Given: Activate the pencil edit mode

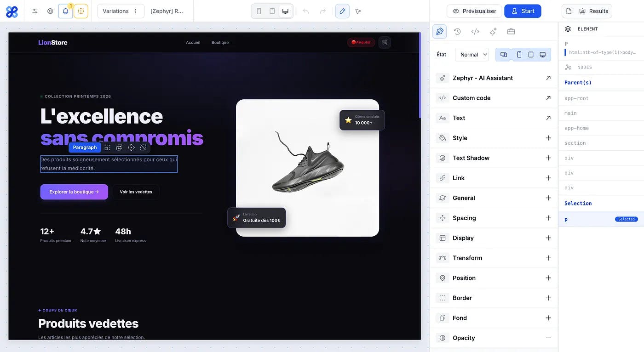Looking at the screenshot, I should (x=342, y=11).
